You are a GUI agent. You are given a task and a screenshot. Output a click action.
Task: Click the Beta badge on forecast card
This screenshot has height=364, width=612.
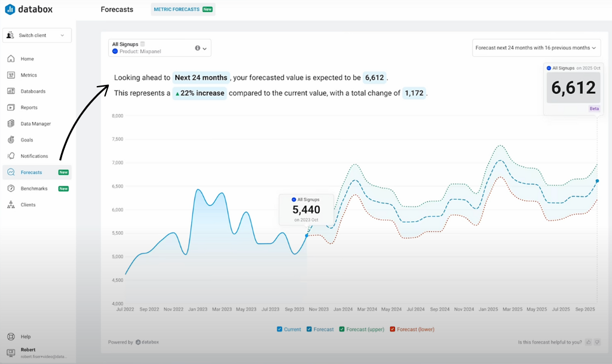point(594,108)
